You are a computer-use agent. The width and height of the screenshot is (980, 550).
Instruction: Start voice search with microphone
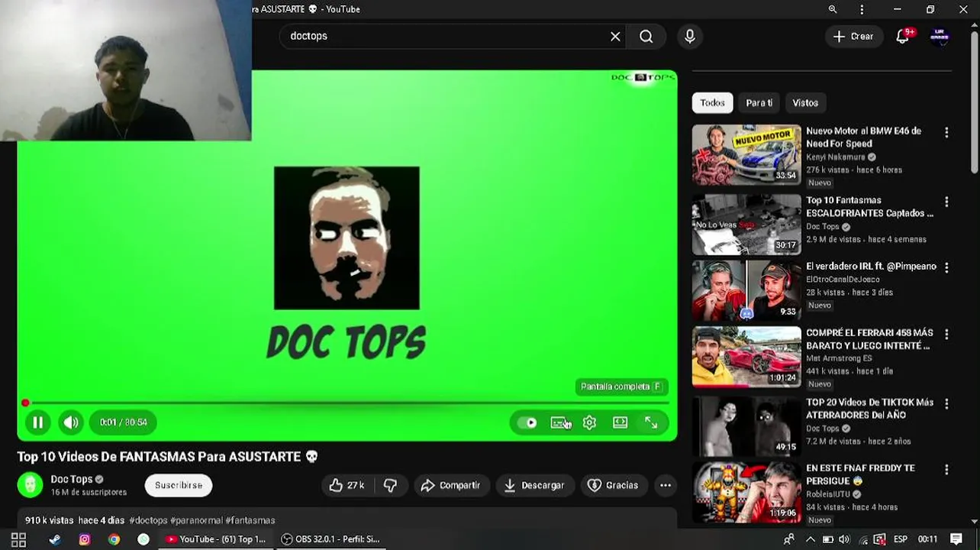click(690, 36)
